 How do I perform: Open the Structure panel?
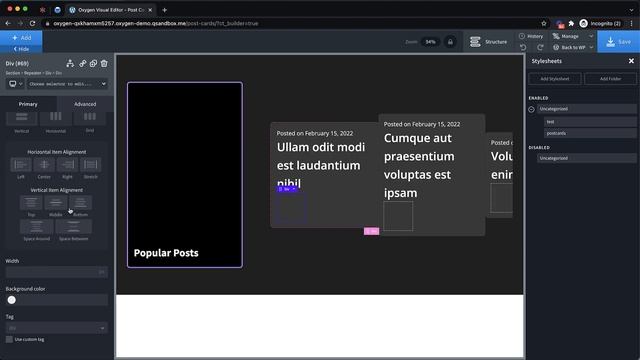[489, 42]
